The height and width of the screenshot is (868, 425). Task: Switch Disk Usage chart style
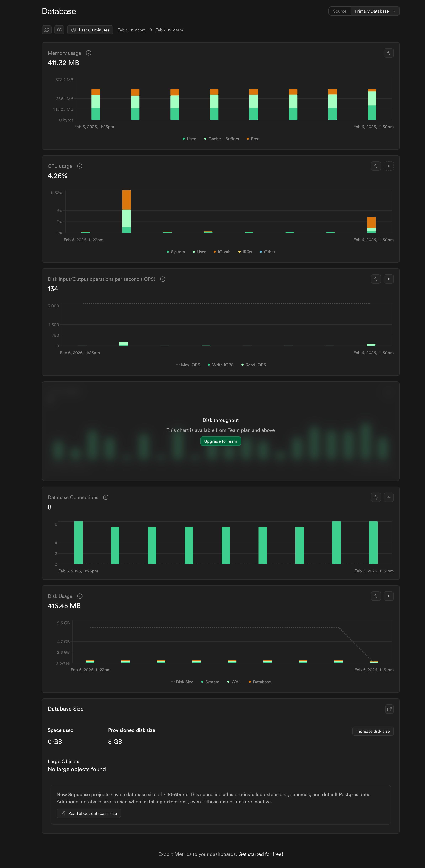click(376, 596)
